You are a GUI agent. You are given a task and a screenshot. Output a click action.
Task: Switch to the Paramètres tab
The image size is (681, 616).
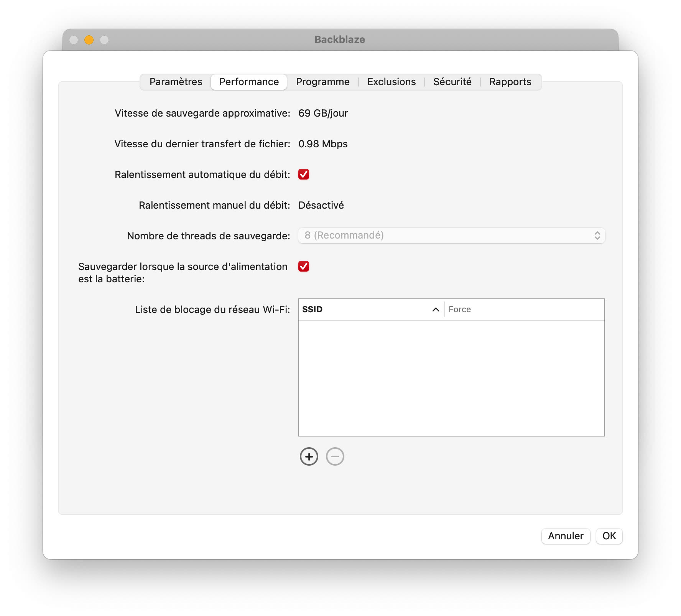click(176, 82)
